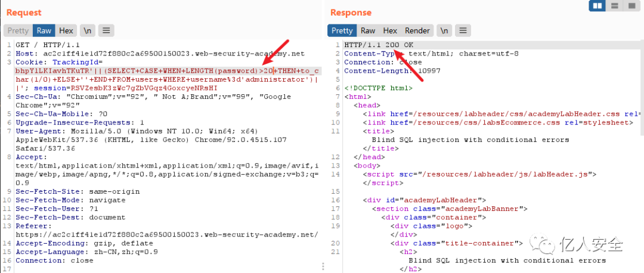The image size is (644, 273).
Task: Click labsEcommerce.css link line in Response
Action: (x=498, y=122)
